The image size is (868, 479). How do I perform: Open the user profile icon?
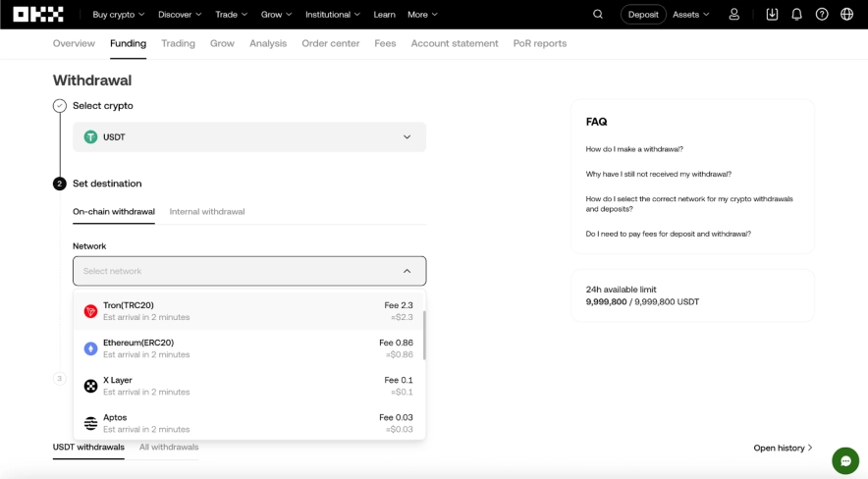coord(733,15)
